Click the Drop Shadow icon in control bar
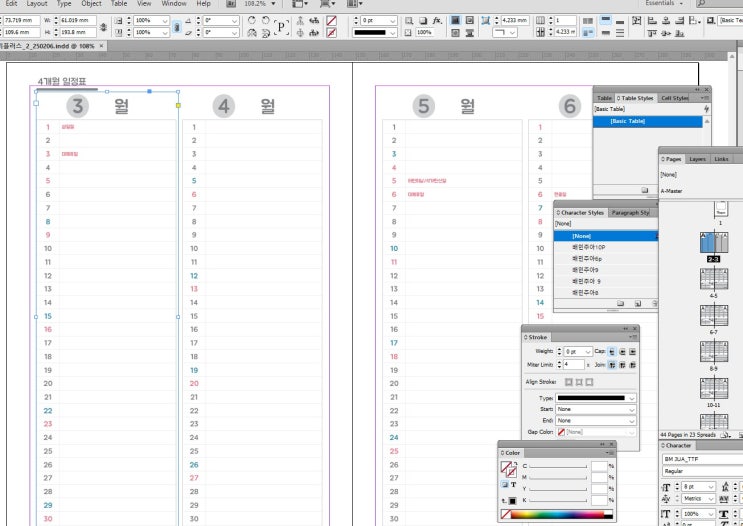 point(423,20)
